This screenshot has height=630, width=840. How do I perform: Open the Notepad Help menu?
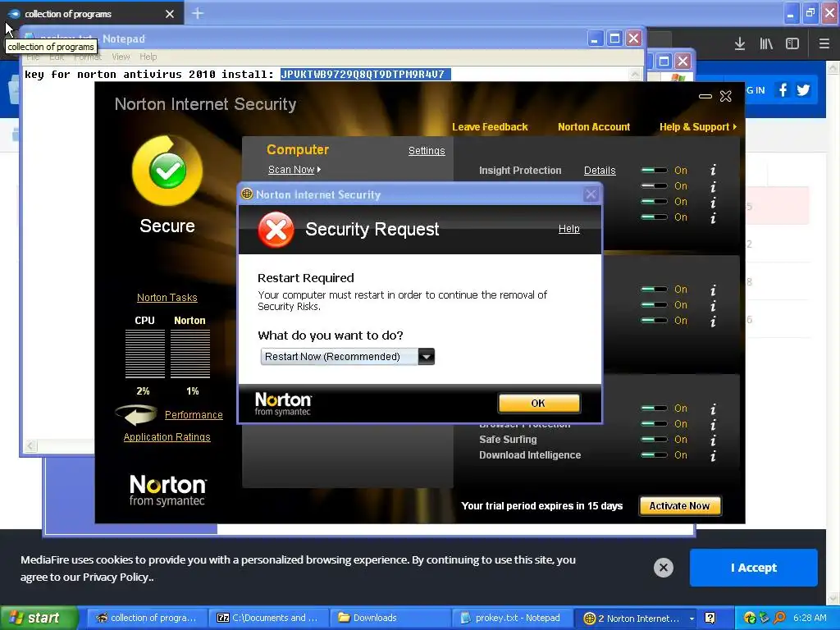click(x=148, y=57)
